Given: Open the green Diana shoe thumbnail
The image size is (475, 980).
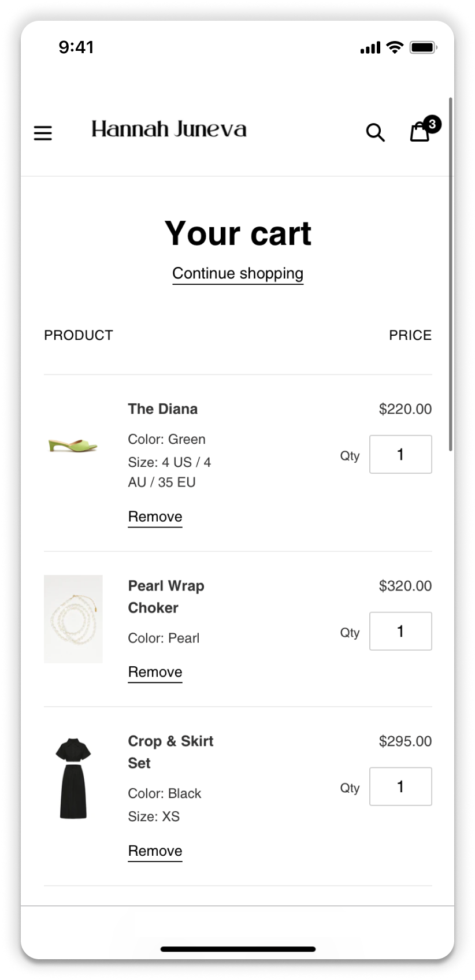Looking at the screenshot, I should (x=73, y=445).
